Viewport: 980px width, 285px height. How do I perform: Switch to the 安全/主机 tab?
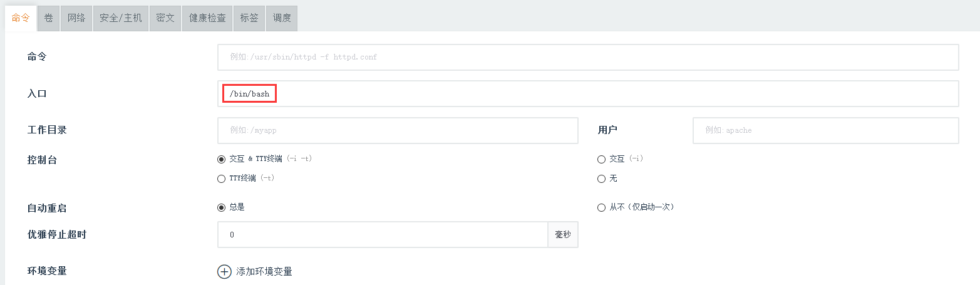(x=121, y=18)
